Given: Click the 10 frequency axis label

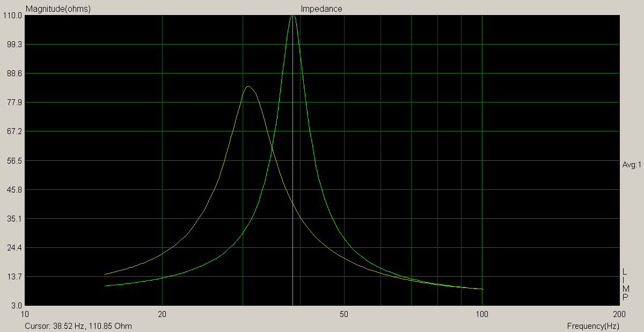Looking at the screenshot, I should tap(24, 314).
